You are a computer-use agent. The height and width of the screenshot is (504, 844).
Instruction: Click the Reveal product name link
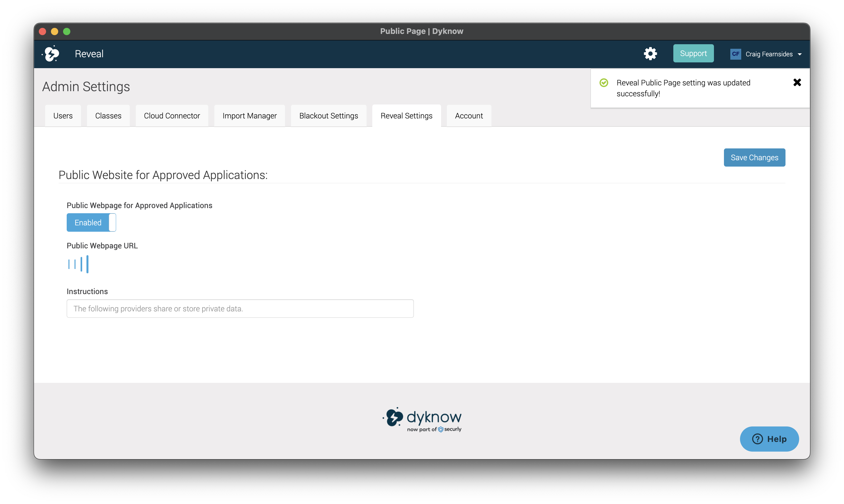[89, 54]
